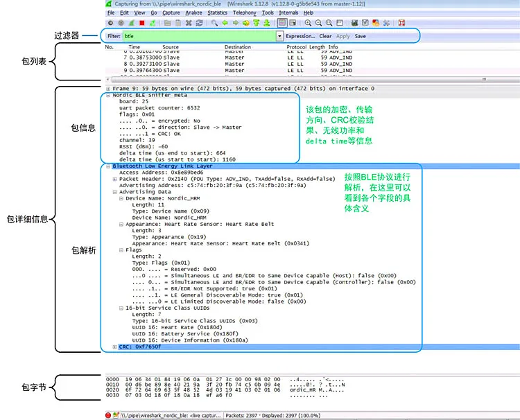Select channel: 39 line
This screenshot has height=420, width=520.
coord(137,140)
